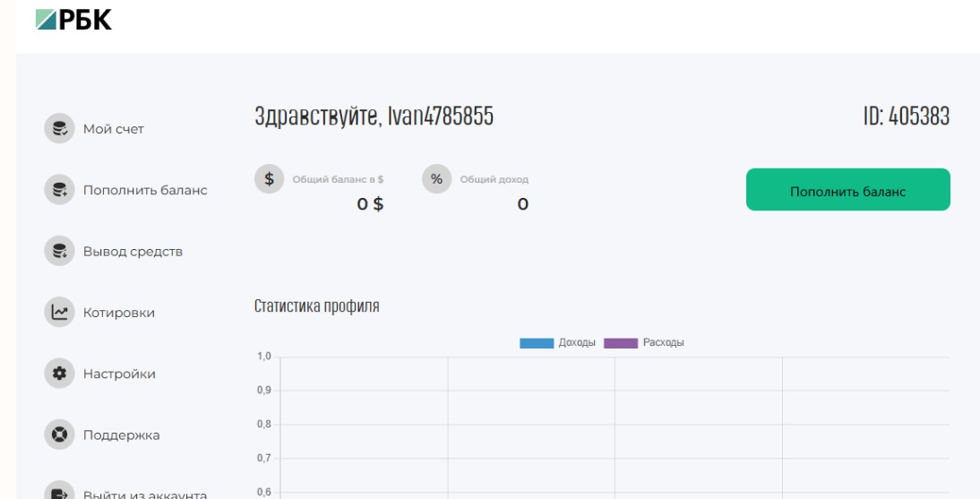Click the РБК logo
Image resolution: width=980 pixels, height=499 pixels.
point(73,20)
